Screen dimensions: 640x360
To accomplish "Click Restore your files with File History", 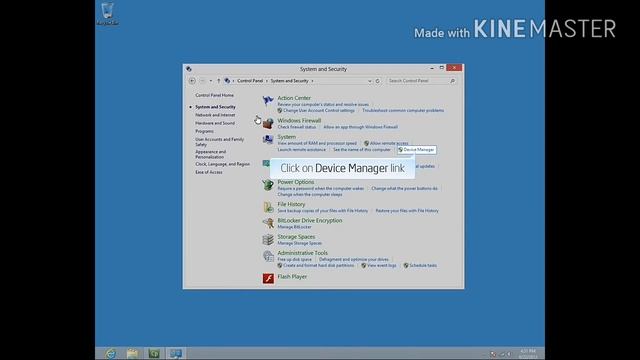I will (407, 211).
